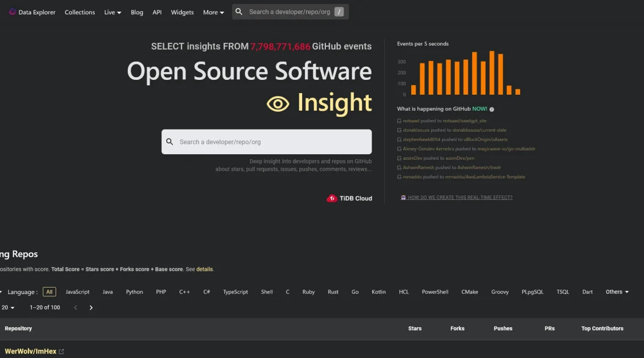
Task: Select the Go language filter
Action: (355, 292)
